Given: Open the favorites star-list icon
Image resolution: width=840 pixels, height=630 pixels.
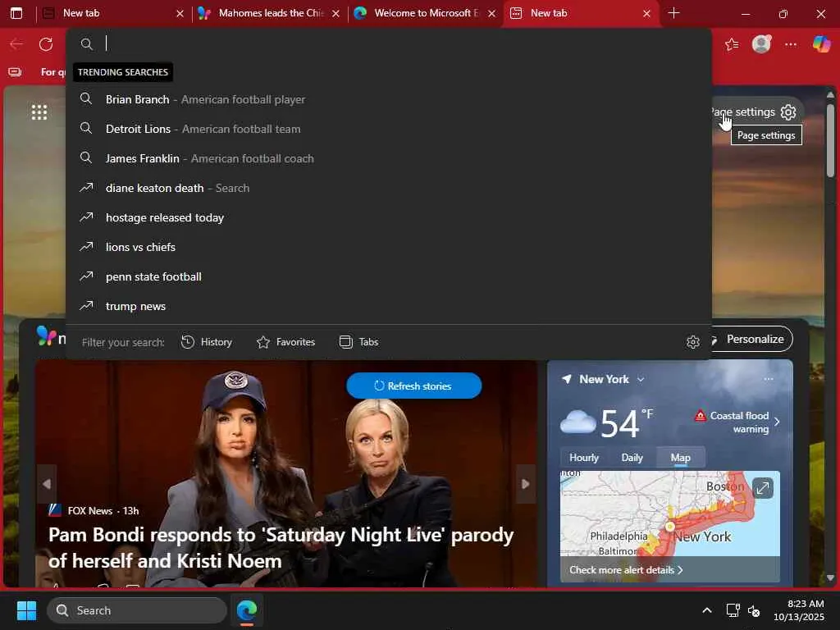Looking at the screenshot, I should 732,44.
